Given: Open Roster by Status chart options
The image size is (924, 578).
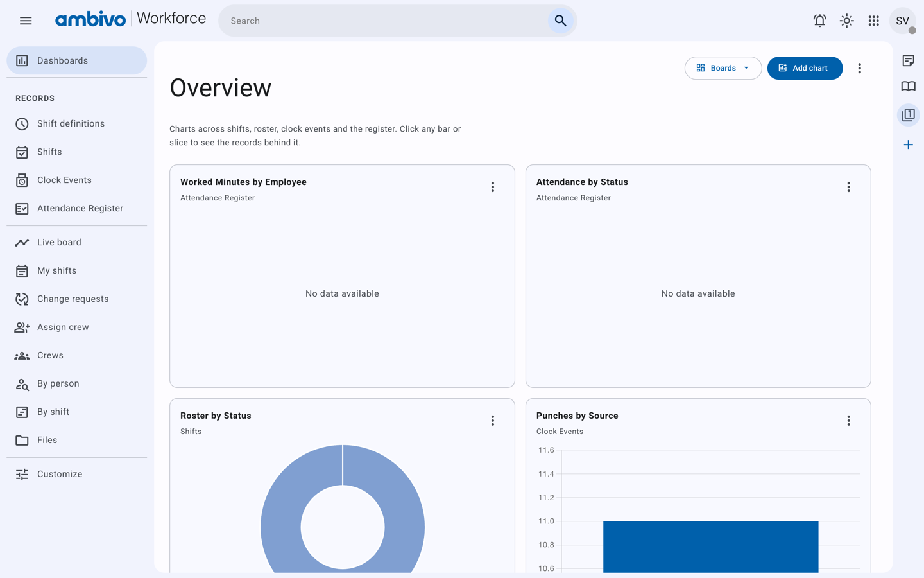Looking at the screenshot, I should point(492,421).
